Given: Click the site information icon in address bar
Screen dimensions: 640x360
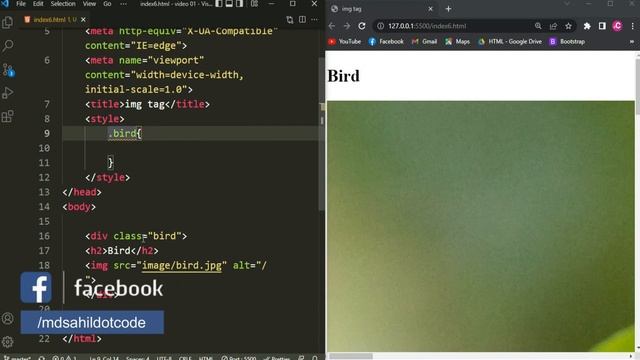Looking at the screenshot, I should (x=380, y=26).
